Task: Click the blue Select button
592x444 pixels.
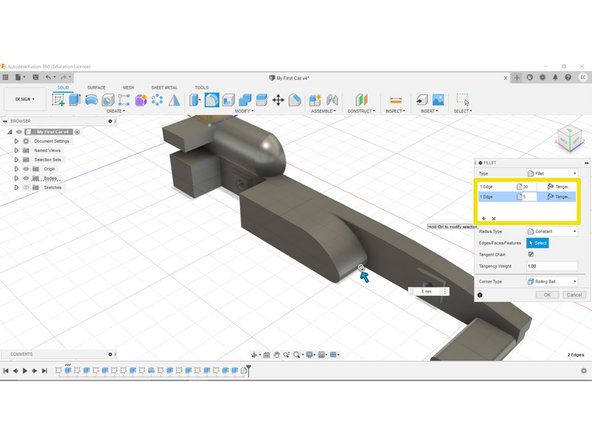Action: tap(538, 243)
